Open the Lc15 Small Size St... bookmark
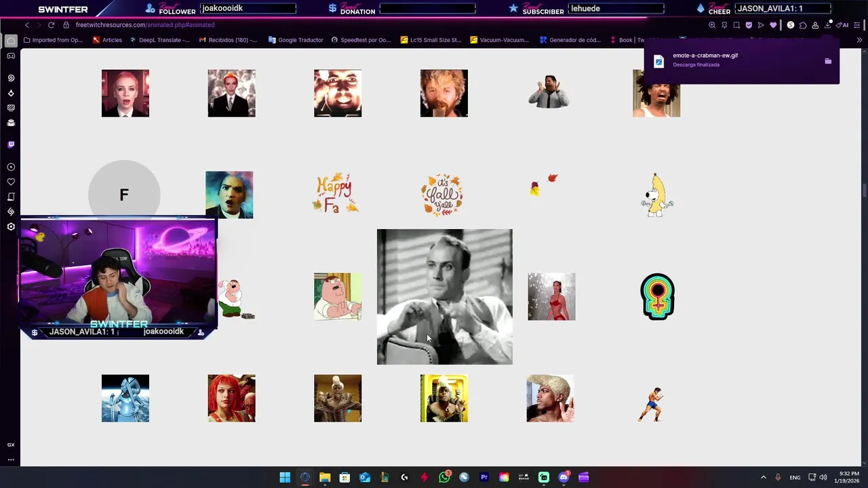The width and height of the screenshot is (868, 488). (431, 40)
